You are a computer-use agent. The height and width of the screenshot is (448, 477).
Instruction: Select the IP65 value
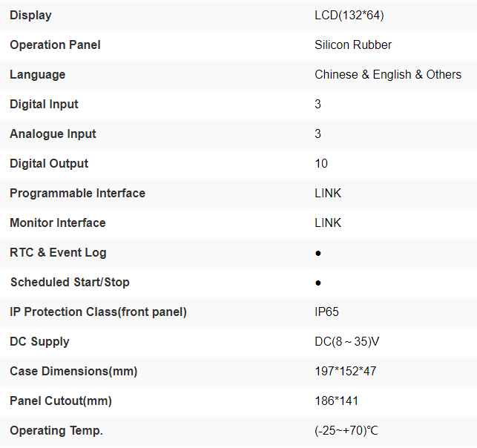pyautogui.click(x=326, y=312)
